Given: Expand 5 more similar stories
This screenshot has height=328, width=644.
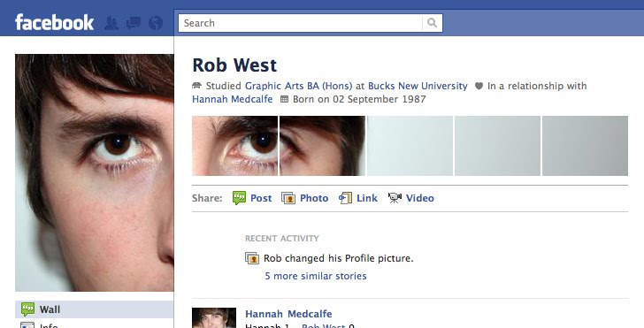Looking at the screenshot, I should pyautogui.click(x=316, y=276).
